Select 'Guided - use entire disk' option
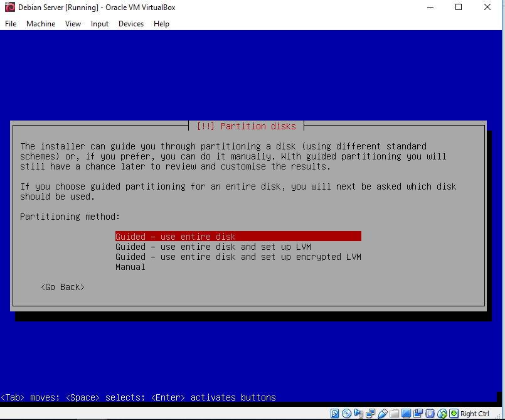 (x=238, y=236)
